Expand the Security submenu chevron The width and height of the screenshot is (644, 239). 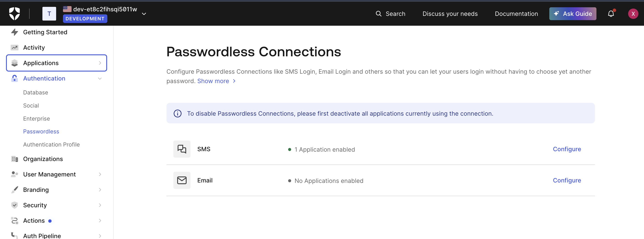pos(100,205)
